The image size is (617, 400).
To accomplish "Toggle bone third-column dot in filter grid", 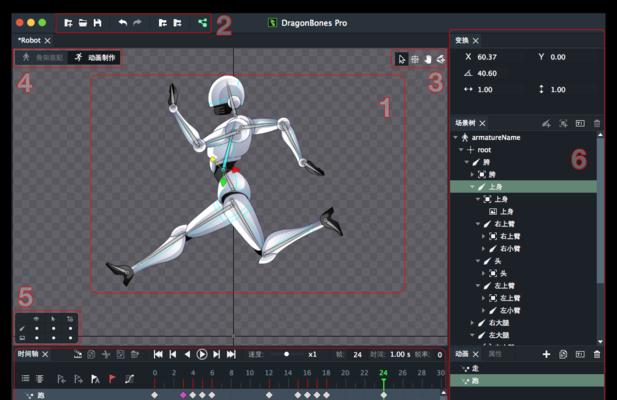I will (70, 328).
